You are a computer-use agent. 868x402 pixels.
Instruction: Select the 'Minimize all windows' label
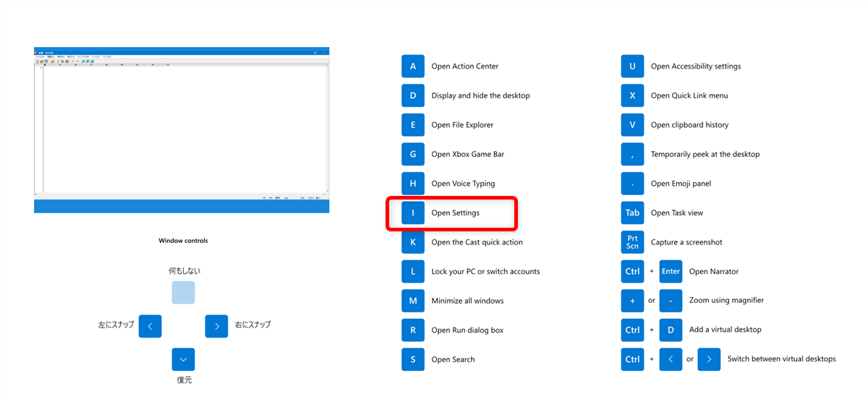(467, 301)
